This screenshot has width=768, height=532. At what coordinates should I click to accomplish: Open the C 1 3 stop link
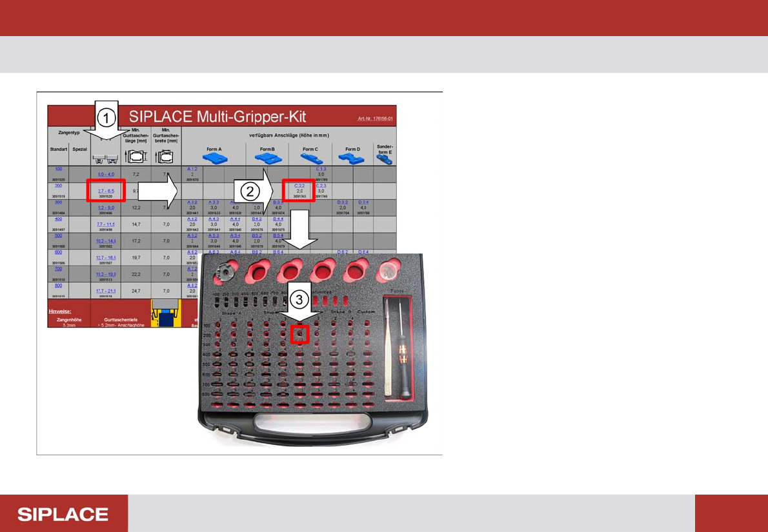pos(321,169)
